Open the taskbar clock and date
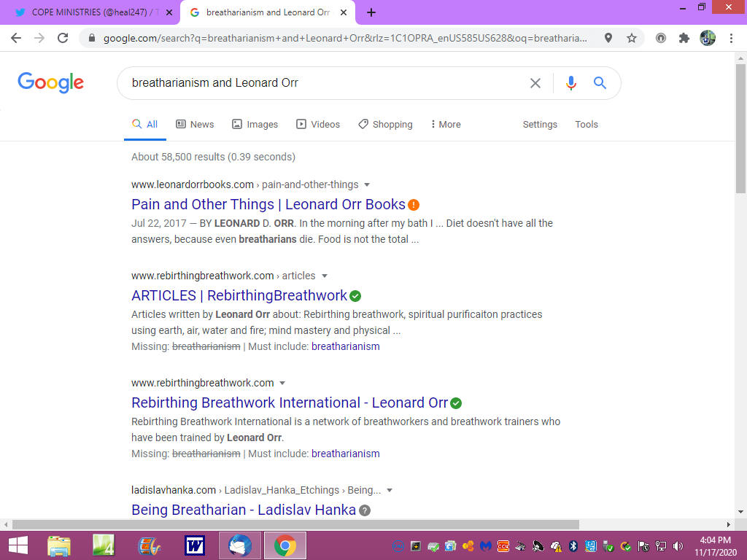 click(x=715, y=546)
